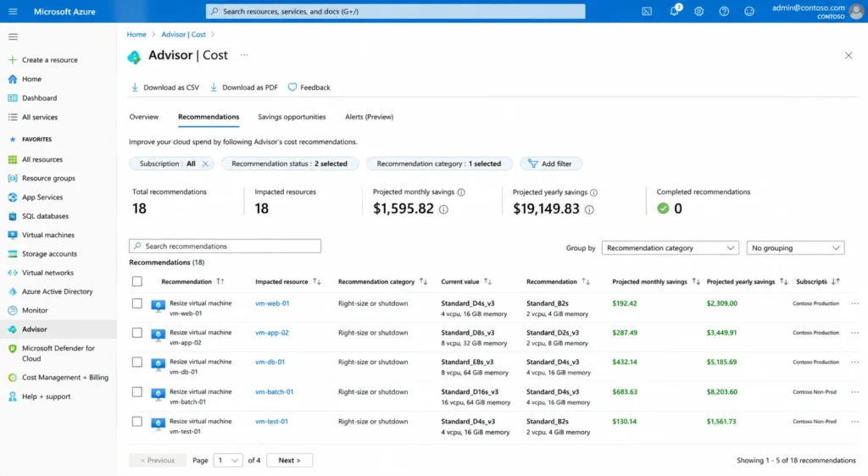Open portal settings gear

click(x=699, y=11)
